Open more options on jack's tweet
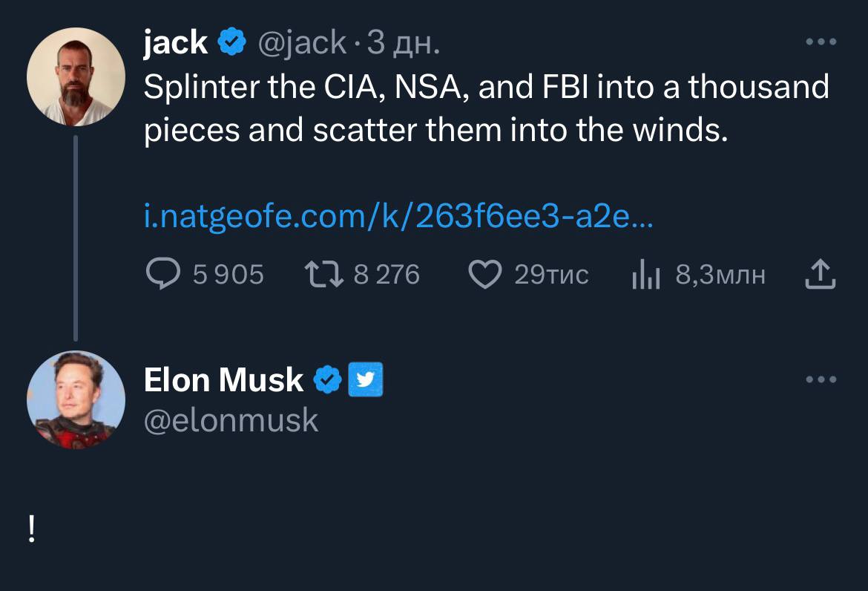 821,42
